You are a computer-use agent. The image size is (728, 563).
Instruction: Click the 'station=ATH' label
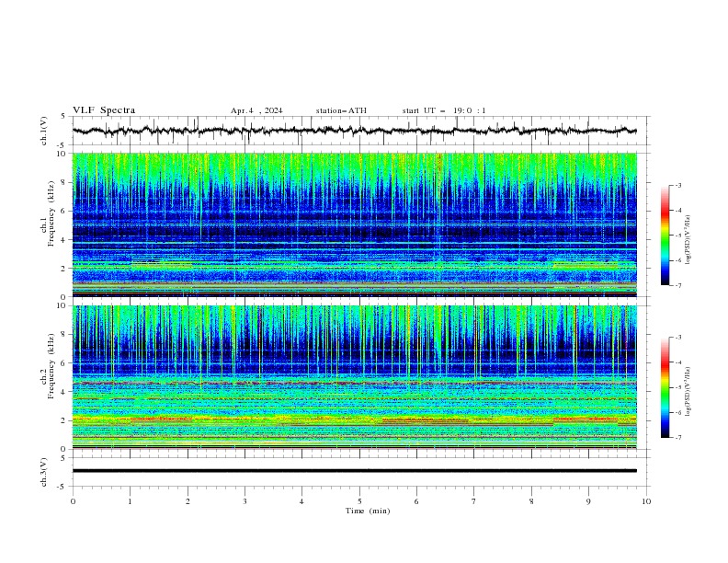[x=341, y=110]
